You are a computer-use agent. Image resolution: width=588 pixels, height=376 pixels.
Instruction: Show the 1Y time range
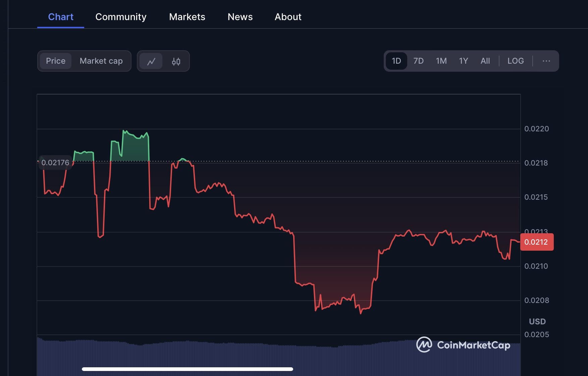463,61
